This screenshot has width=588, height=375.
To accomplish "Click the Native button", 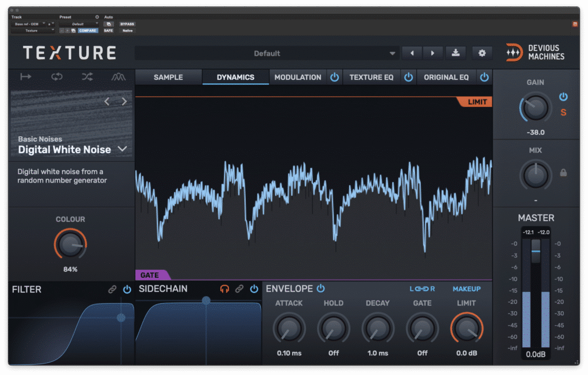I will point(127,31).
